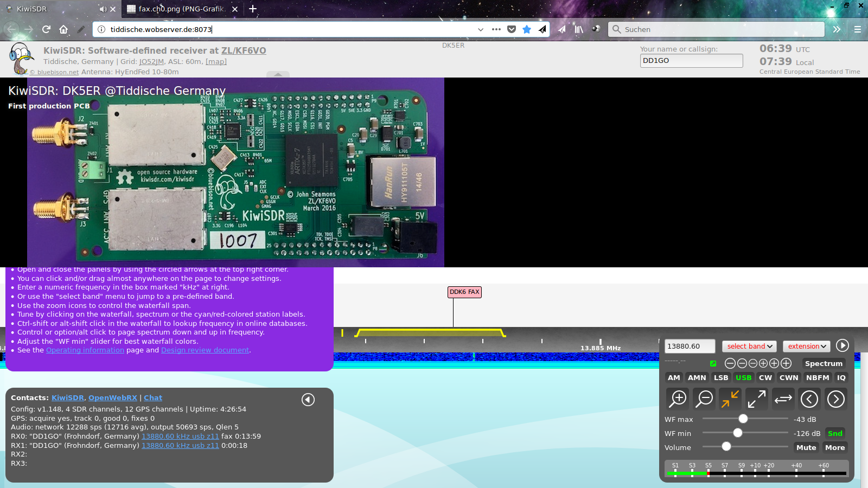Reload the page in the browser toolbar
The width and height of the screenshot is (868, 488).
click(46, 29)
